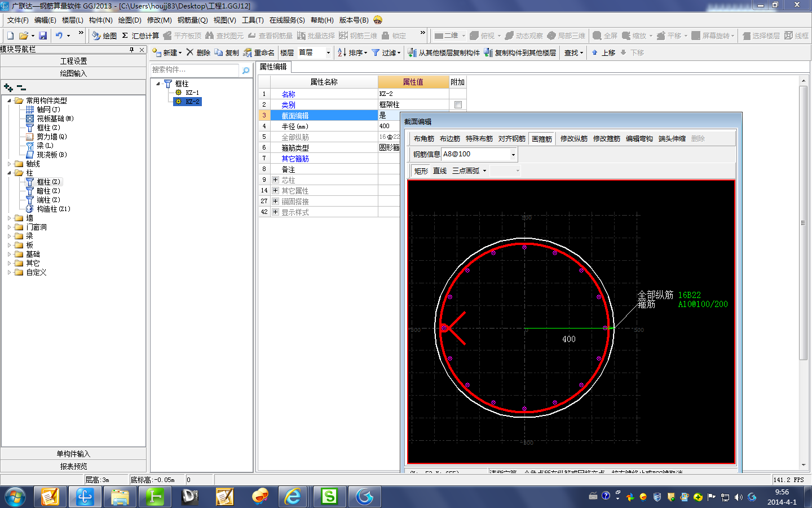Image resolution: width=812 pixels, height=508 pixels.
Task: Expand the 显示样式 property group
Action: tap(275, 212)
